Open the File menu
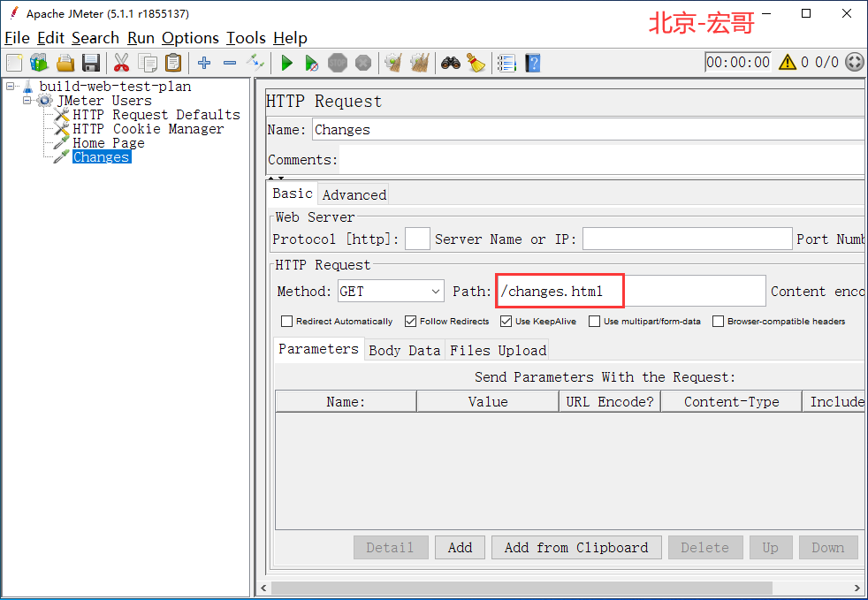The height and width of the screenshot is (600, 868). (17, 38)
